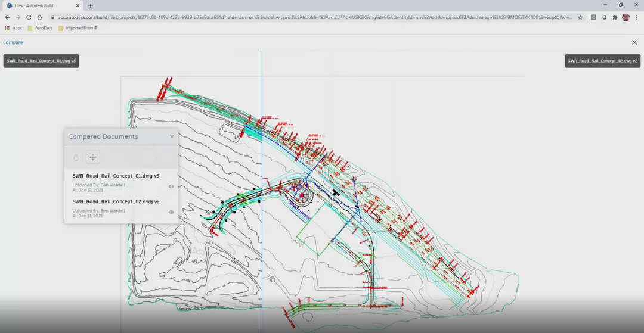The height and width of the screenshot is (333, 644).
Task: Click the Compare link in the header
Action: 13,43
